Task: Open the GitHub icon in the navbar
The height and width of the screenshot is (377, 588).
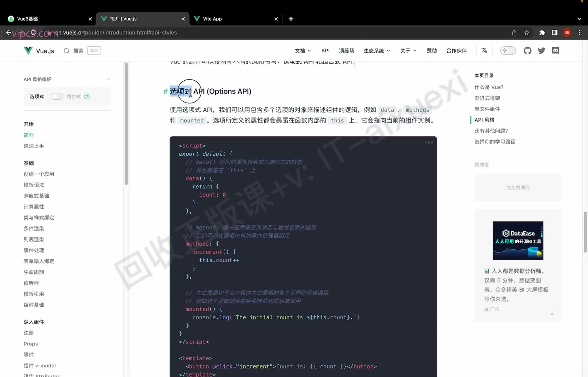Action: pyautogui.click(x=527, y=51)
